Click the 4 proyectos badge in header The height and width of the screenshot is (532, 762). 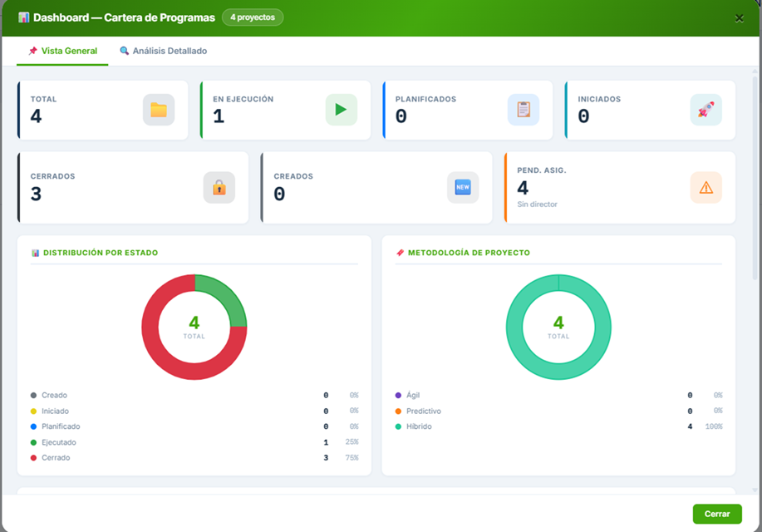point(253,17)
